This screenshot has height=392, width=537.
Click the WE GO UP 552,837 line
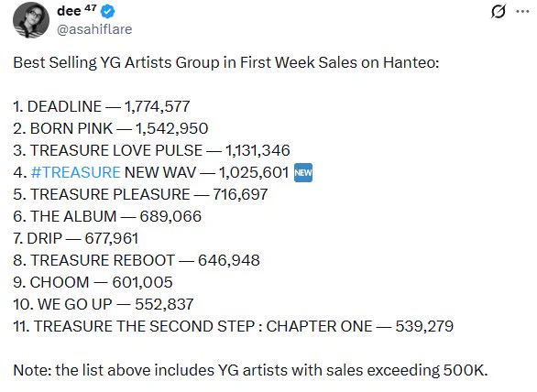click(104, 304)
